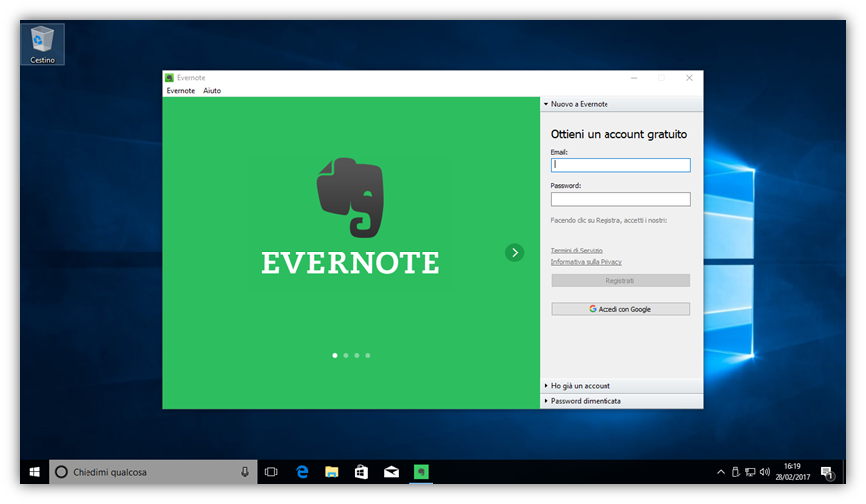
Task: Expand the Password dimenticata section
Action: (x=621, y=401)
